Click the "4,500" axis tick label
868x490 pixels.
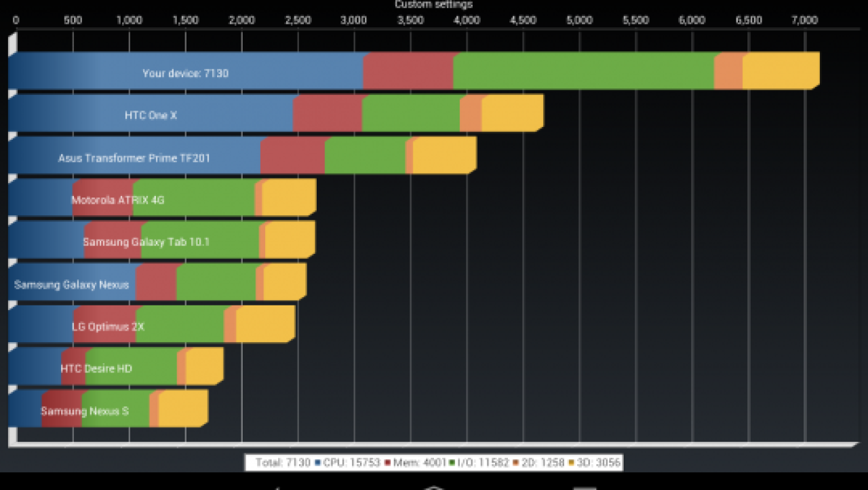click(523, 20)
